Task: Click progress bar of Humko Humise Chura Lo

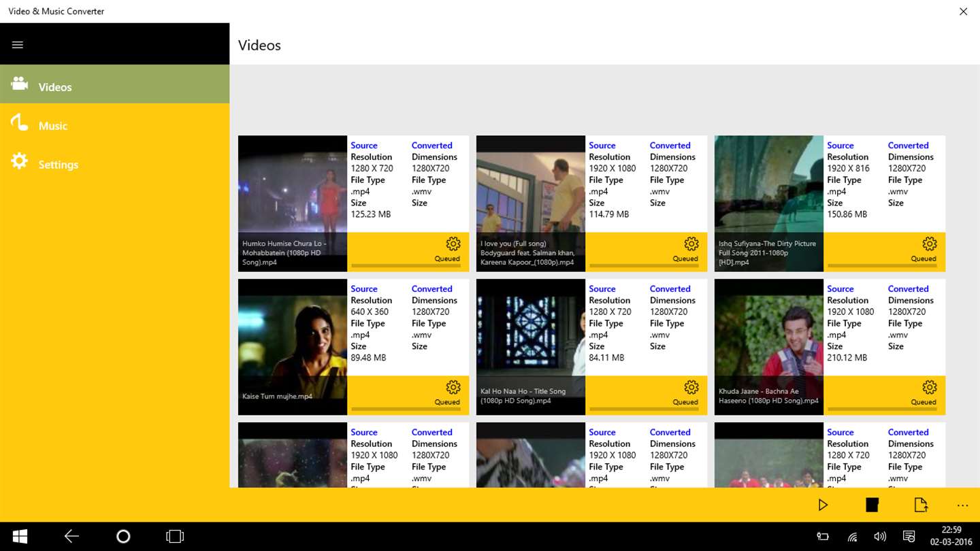Action: (x=406, y=265)
